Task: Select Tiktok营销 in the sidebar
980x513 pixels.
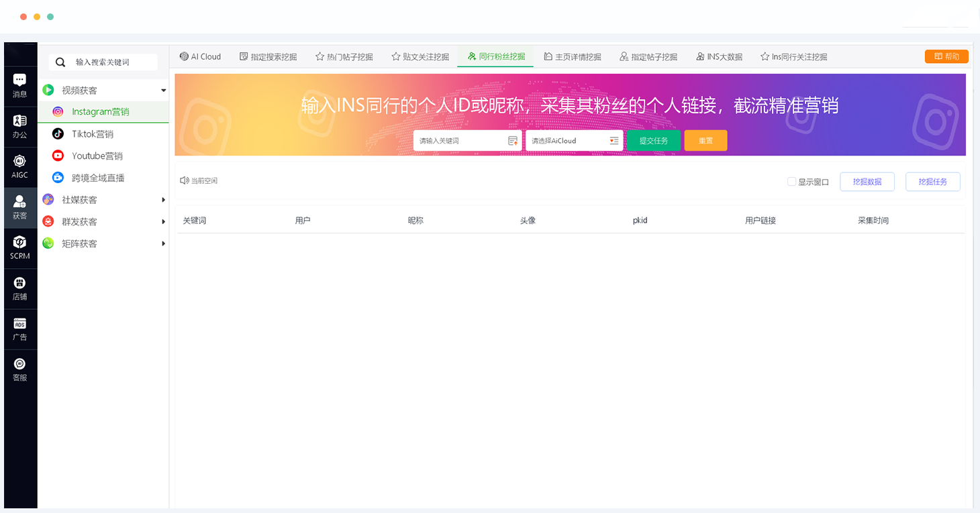Action: coord(93,134)
